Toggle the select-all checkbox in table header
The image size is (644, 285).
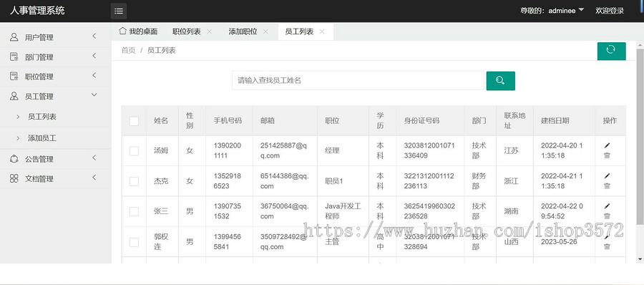[x=134, y=121]
